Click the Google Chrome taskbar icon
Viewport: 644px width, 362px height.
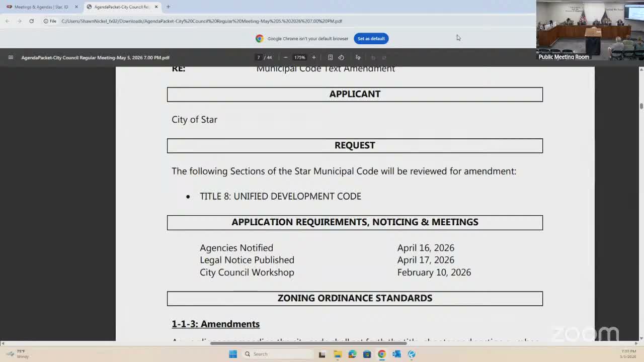click(x=382, y=354)
